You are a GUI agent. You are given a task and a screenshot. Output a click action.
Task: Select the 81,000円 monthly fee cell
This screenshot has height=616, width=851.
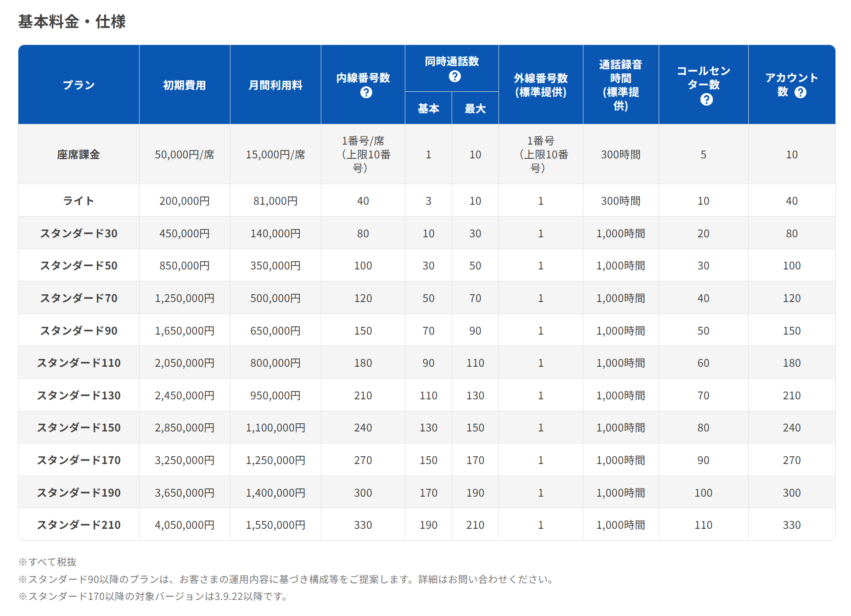[x=275, y=201]
